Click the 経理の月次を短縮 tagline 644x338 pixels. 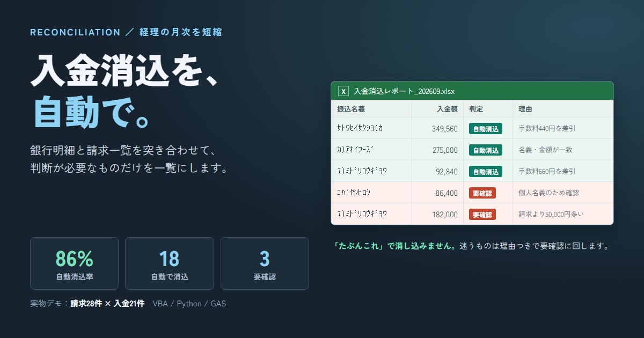pyautogui.click(x=181, y=32)
